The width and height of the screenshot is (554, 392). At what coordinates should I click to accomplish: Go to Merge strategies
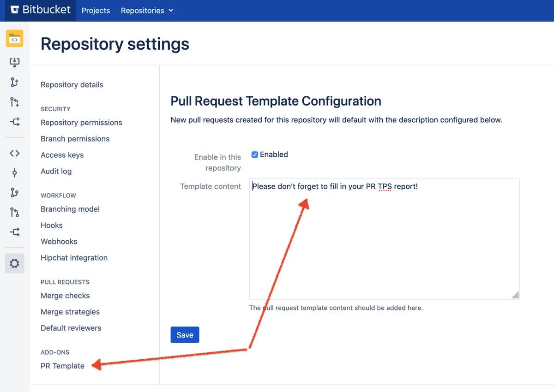coord(70,312)
